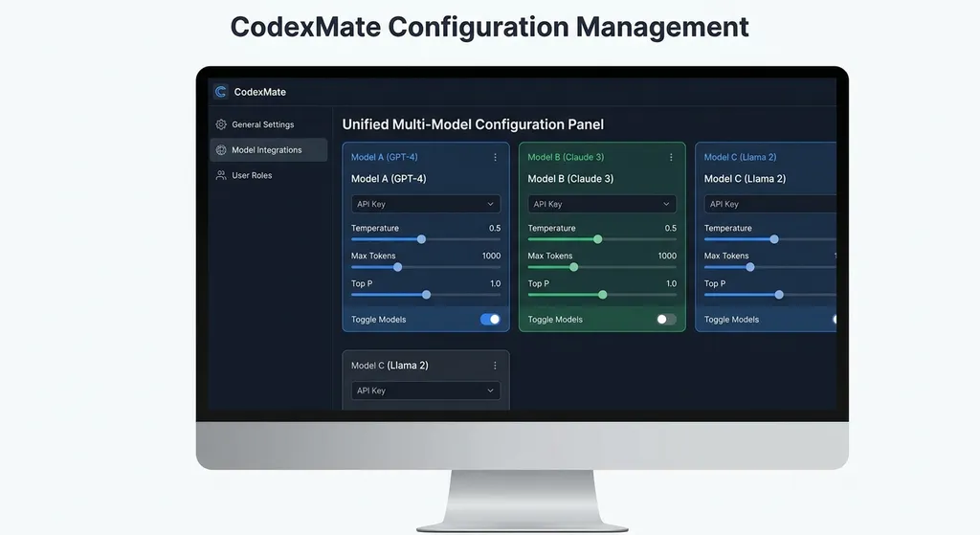980x535 pixels.
Task: Click Model A Top P value 1.0
Action: click(495, 283)
